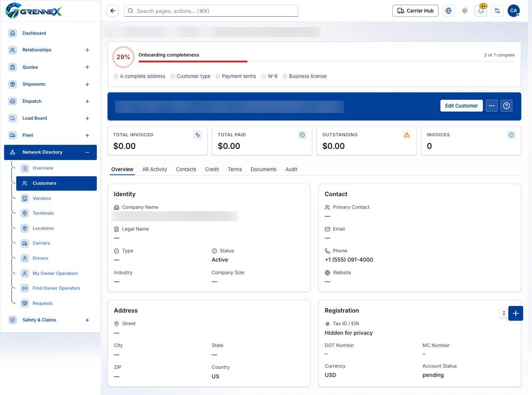532x395 pixels.
Task: Toggle the light/dark theme sun icon
Action: click(465, 11)
